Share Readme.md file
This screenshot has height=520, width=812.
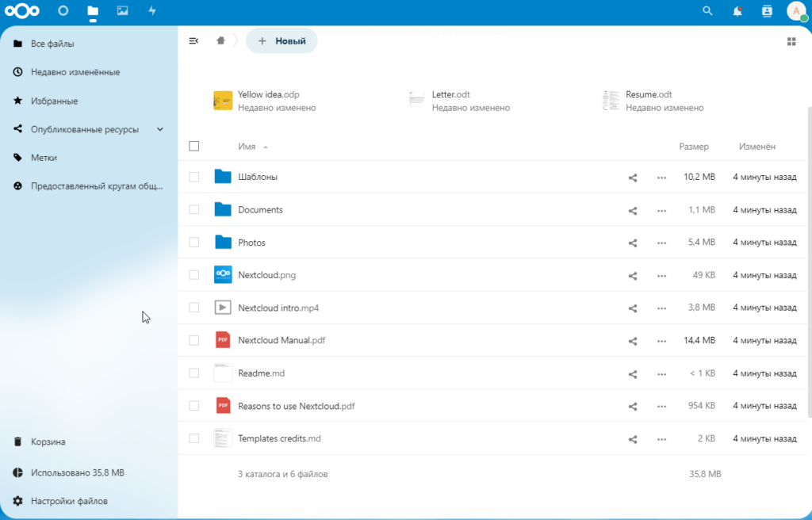point(633,374)
